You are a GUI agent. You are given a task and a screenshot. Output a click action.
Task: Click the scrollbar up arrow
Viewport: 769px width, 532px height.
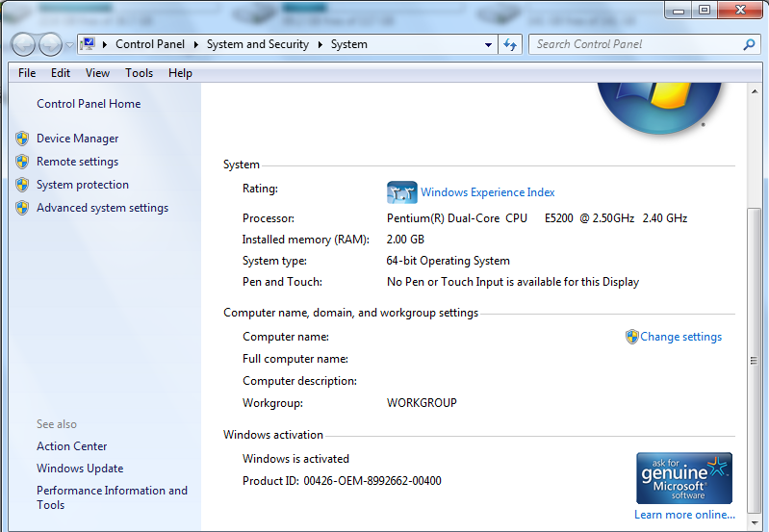pyautogui.click(x=755, y=91)
